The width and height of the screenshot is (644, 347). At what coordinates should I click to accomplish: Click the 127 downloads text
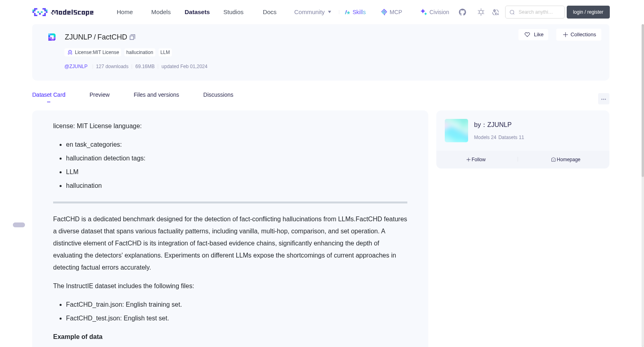(112, 66)
